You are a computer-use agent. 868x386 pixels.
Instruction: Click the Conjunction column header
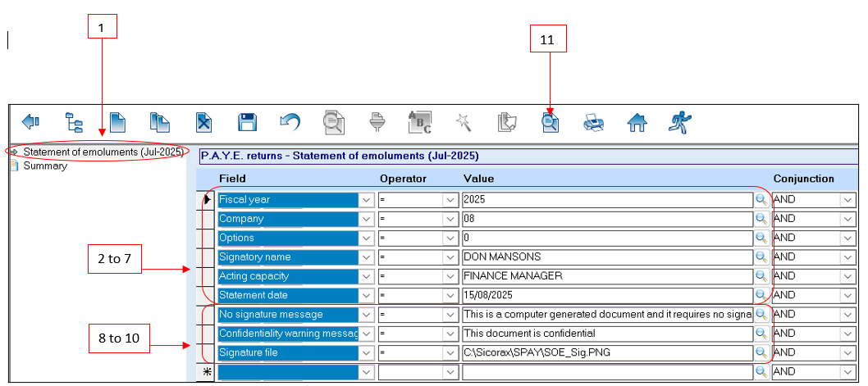tap(803, 179)
